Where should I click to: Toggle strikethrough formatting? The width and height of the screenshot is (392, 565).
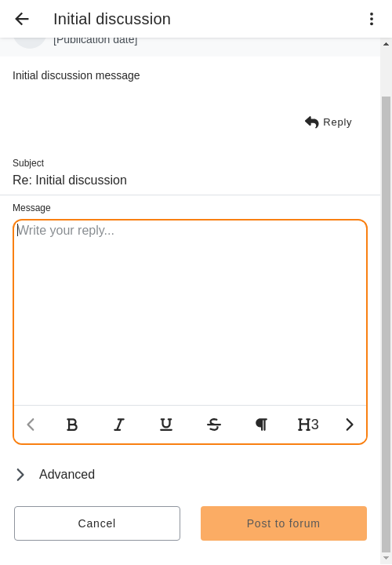(x=214, y=425)
